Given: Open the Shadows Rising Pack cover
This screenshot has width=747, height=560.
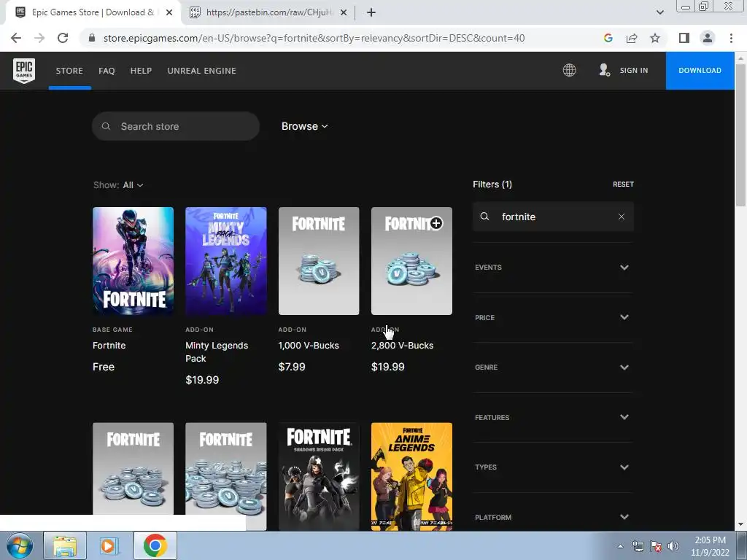Looking at the screenshot, I should tap(319, 477).
